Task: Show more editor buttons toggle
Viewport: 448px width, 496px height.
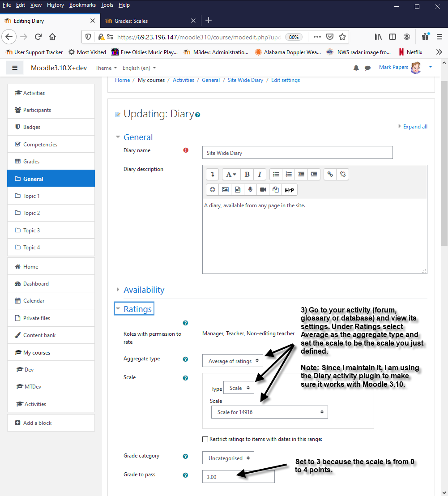Action: point(213,174)
